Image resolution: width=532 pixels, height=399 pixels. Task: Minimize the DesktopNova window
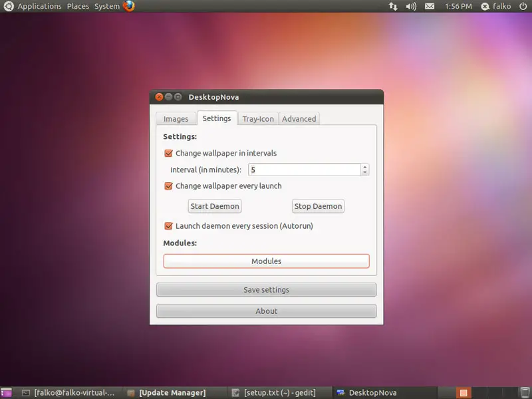pyautogui.click(x=168, y=97)
